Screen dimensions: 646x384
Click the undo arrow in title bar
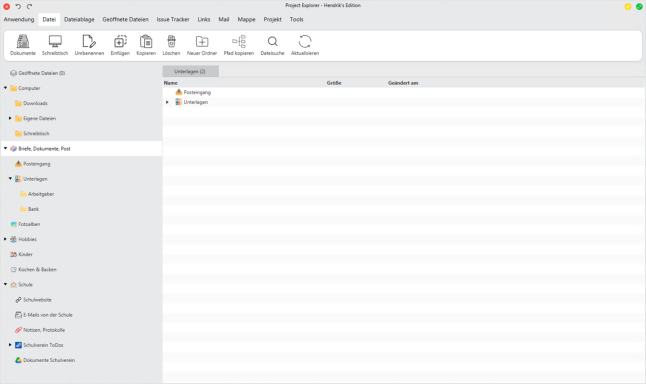(18, 6)
